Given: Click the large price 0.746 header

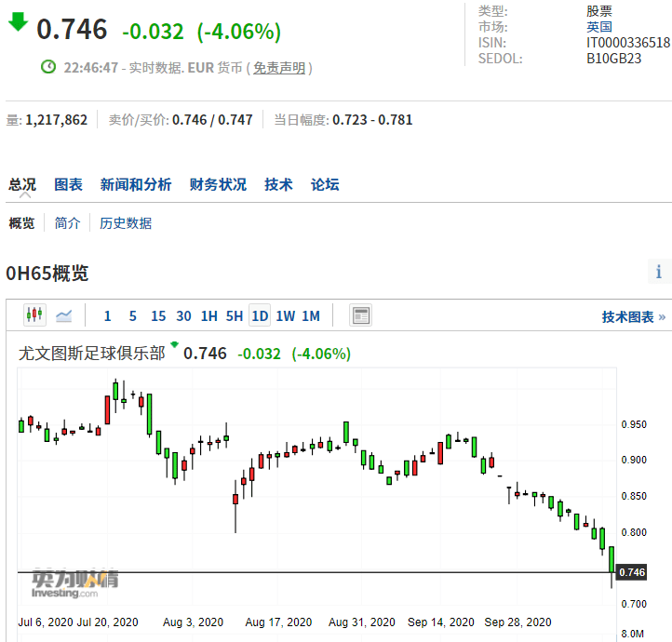Looking at the screenshot, I should pos(72,29).
